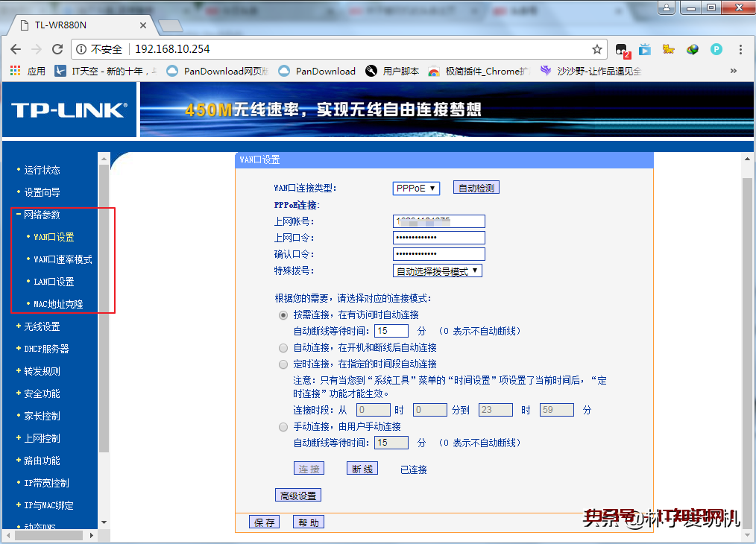Open Chrome's three-dot menu
Screen dimensions: 756x544
click(740, 48)
